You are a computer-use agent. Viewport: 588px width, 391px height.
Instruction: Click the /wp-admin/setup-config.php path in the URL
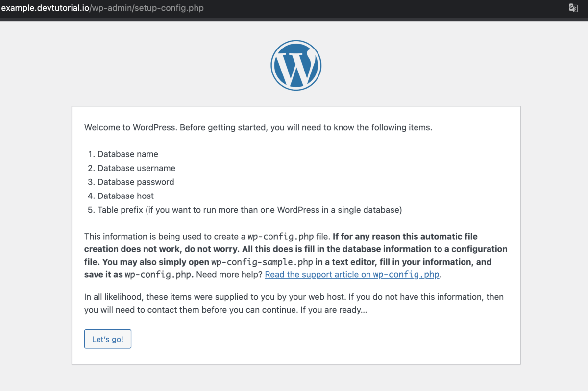147,8
